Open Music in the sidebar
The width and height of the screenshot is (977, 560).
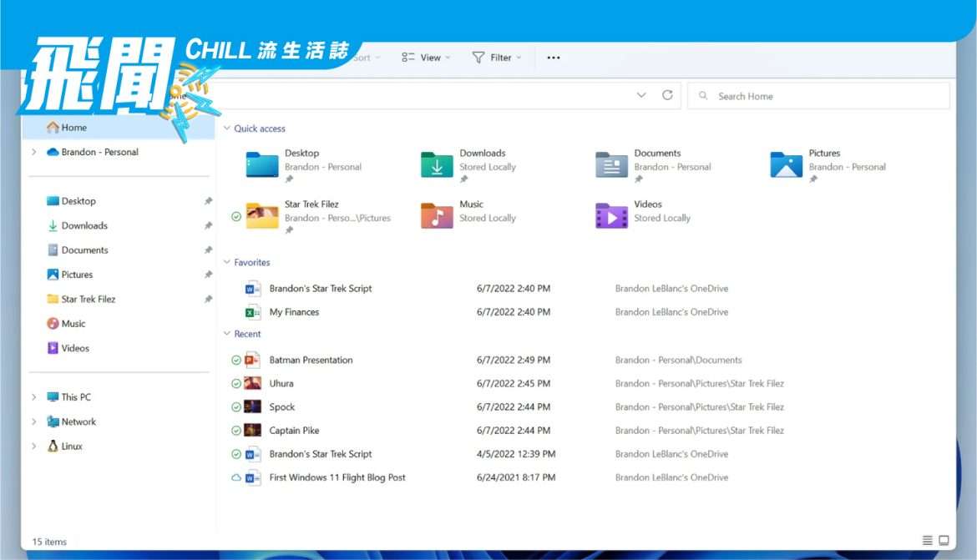coord(66,323)
